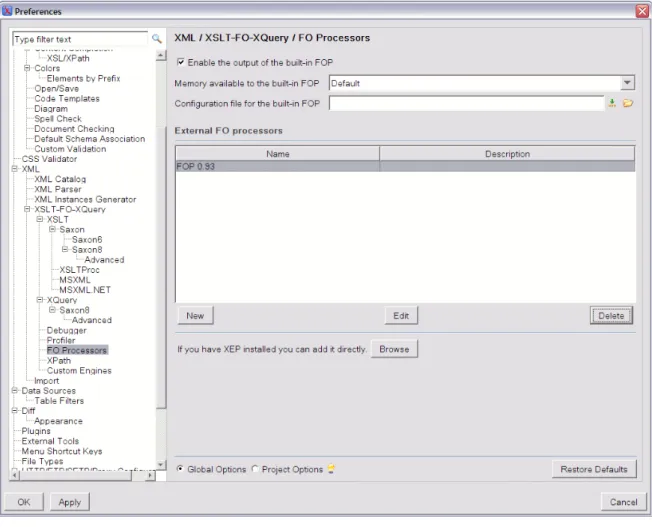Click the Name column header
This screenshot has height=527, width=652.
tap(277, 153)
